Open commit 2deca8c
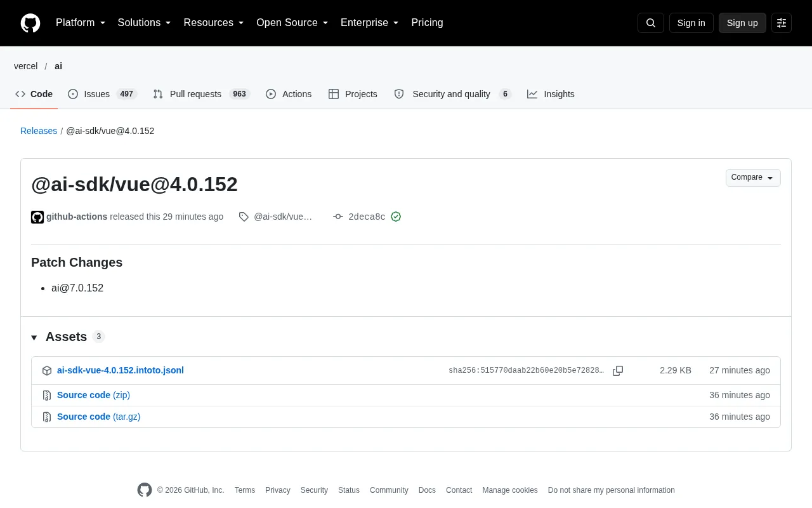 click(367, 217)
